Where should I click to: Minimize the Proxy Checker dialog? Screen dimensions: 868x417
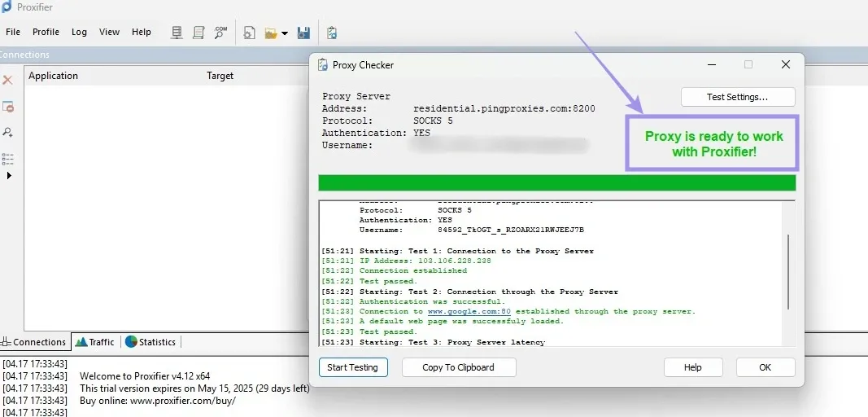[x=713, y=65]
